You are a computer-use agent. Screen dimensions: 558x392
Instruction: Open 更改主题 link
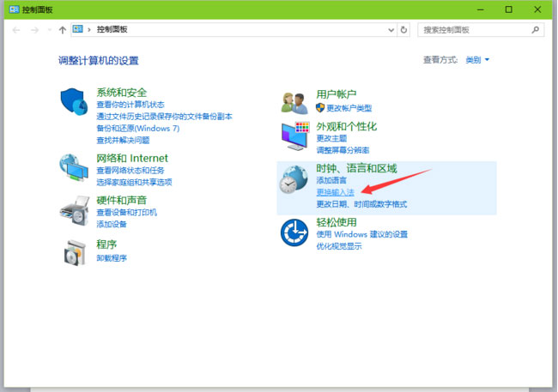[331, 138]
